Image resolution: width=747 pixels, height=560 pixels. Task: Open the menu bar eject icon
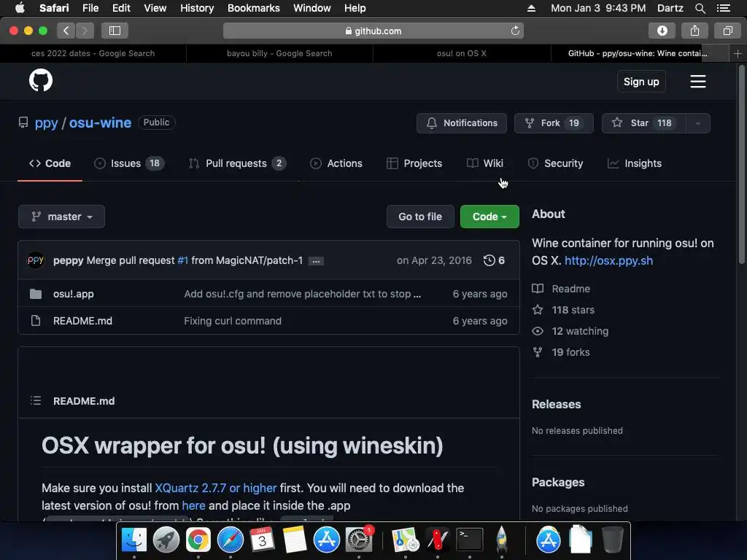(531, 8)
